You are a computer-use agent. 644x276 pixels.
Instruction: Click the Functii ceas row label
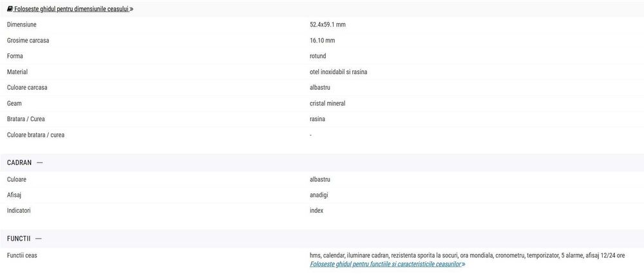tap(22, 256)
